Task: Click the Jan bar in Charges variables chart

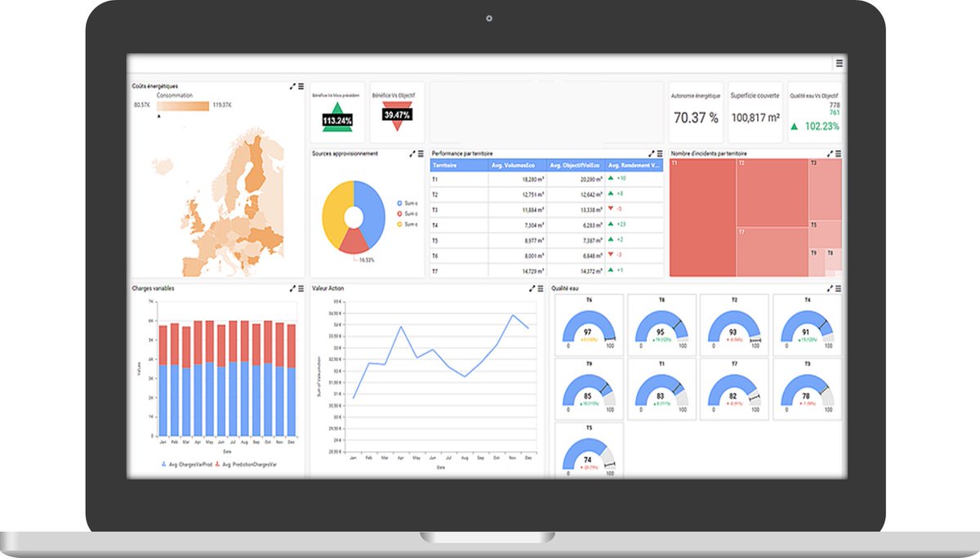Action: point(163,381)
